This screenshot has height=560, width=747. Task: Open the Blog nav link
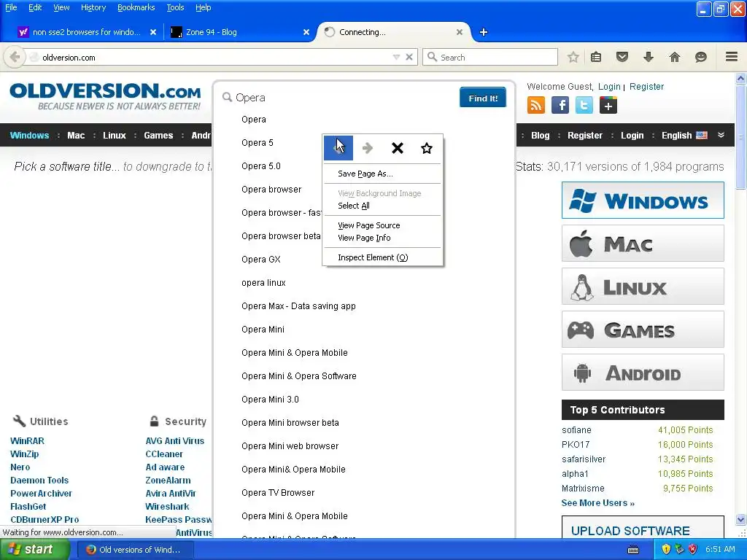541,135
